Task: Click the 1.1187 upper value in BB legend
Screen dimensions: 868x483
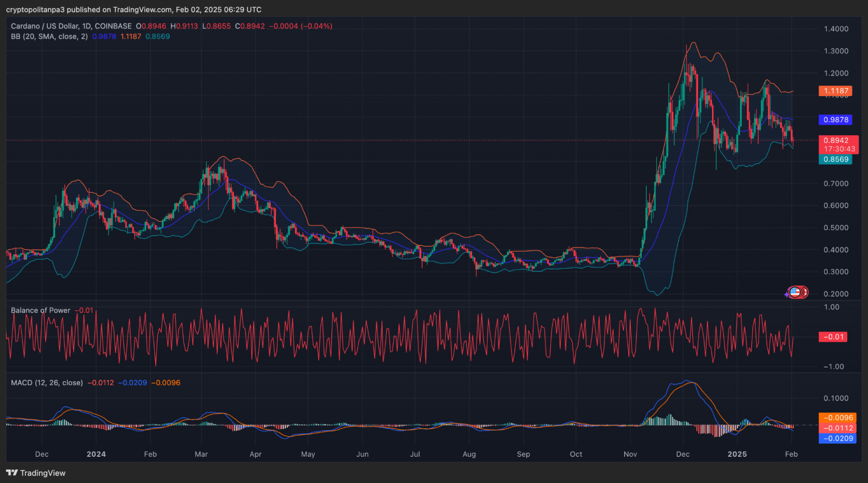Action: click(x=131, y=37)
